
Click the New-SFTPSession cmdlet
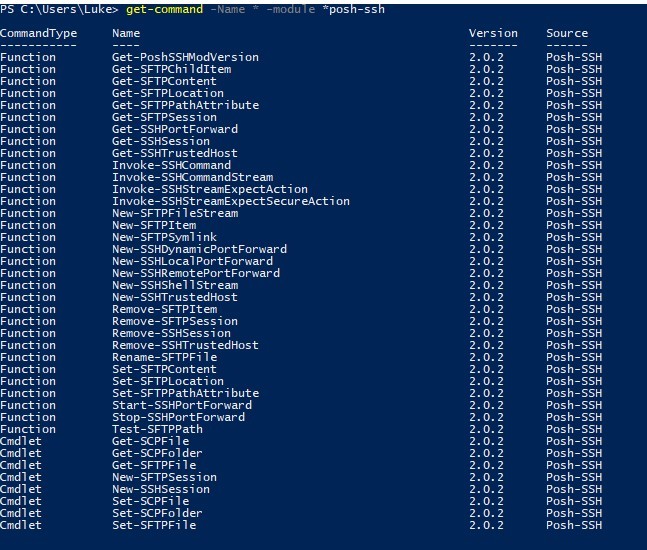[164, 477]
